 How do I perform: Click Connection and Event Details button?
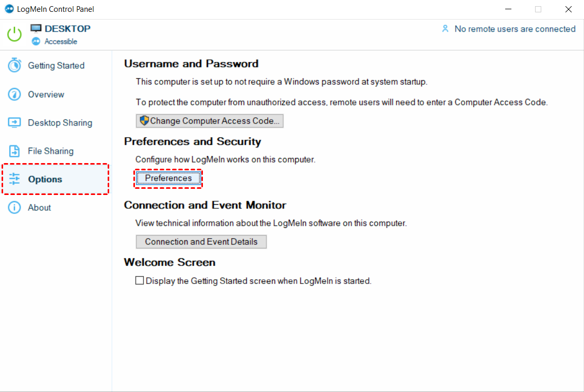[x=201, y=242]
